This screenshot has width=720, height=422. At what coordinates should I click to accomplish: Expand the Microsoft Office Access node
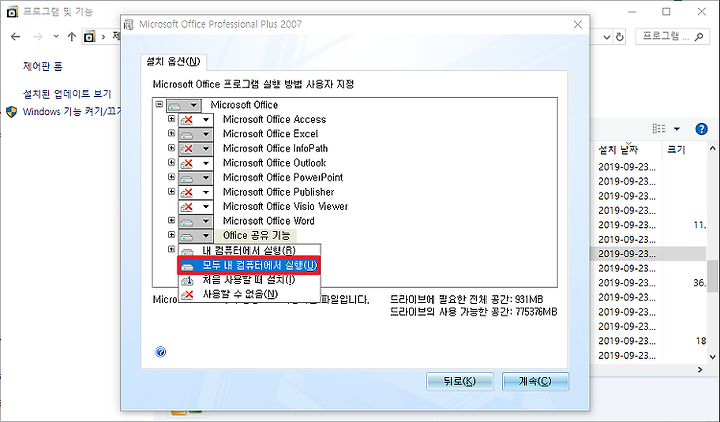click(172, 119)
